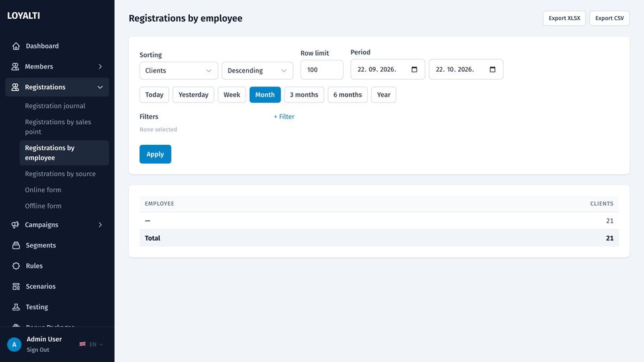The image size is (644, 362).
Task: Open the EN language dropdown
Action: (x=96, y=345)
